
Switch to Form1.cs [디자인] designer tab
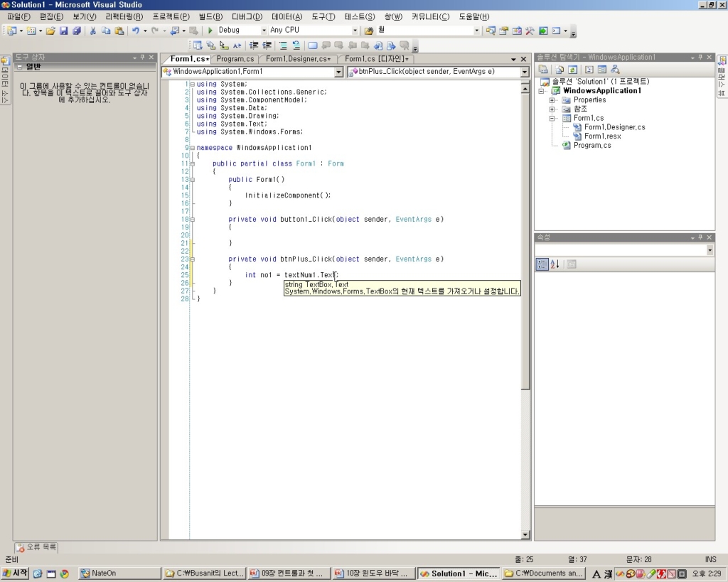click(x=377, y=59)
